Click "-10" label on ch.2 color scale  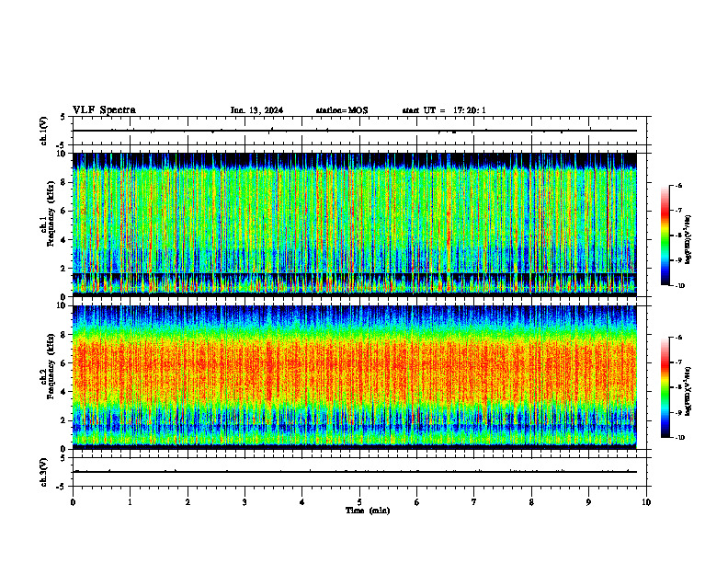[x=680, y=438]
